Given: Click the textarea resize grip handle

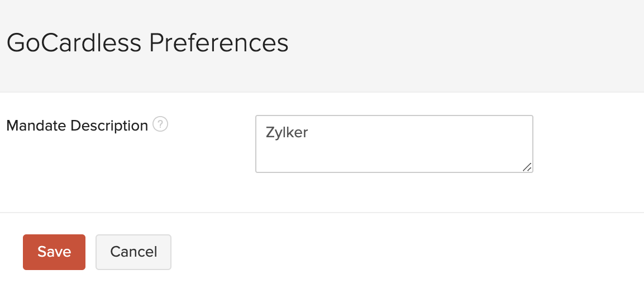Looking at the screenshot, I should coord(527,167).
